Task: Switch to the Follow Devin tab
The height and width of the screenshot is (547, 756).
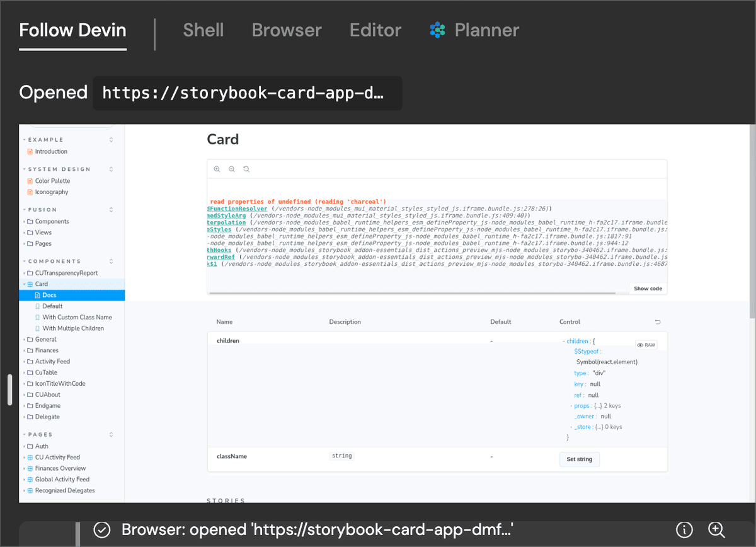Action: click(x=72, y=30)
